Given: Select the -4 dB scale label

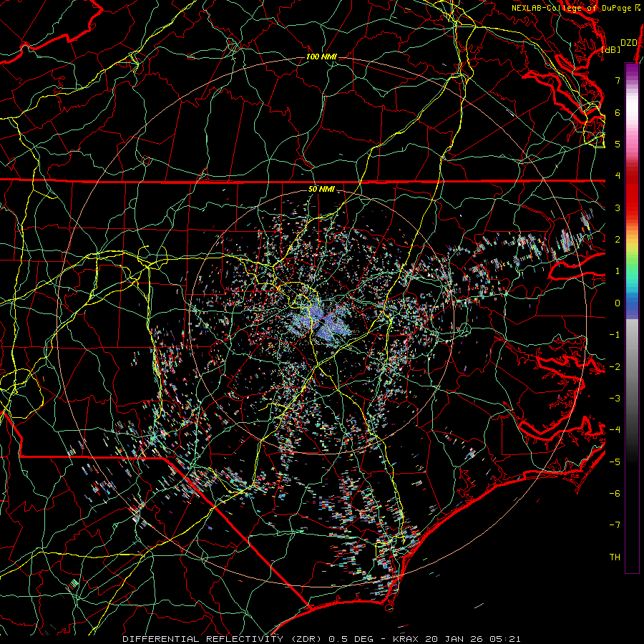Looking at the screenshot, I should pyautogui.click(x=615, y=430).
